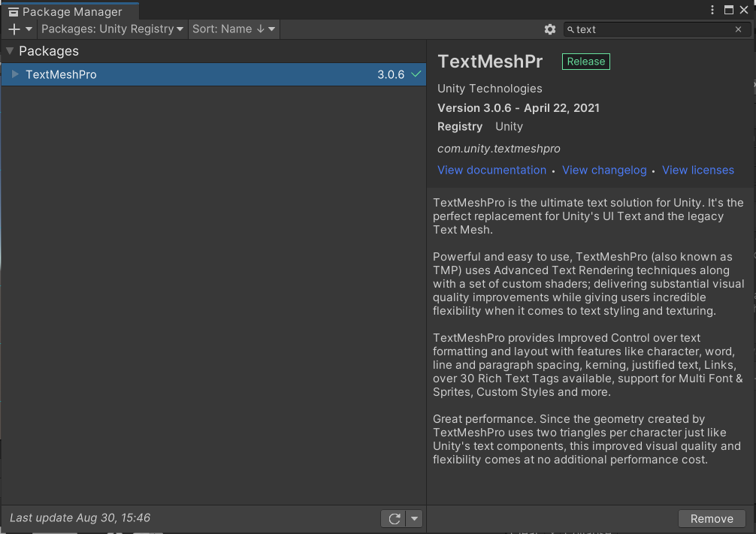This screenshot has height=534, width=756.
Task: Select the TextMeshPro package entry
Action: (213, 74)
